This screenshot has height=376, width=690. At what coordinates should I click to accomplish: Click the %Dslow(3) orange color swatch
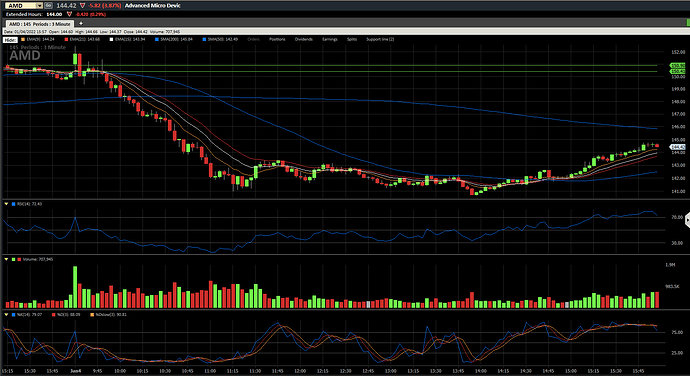coord(92,315)
